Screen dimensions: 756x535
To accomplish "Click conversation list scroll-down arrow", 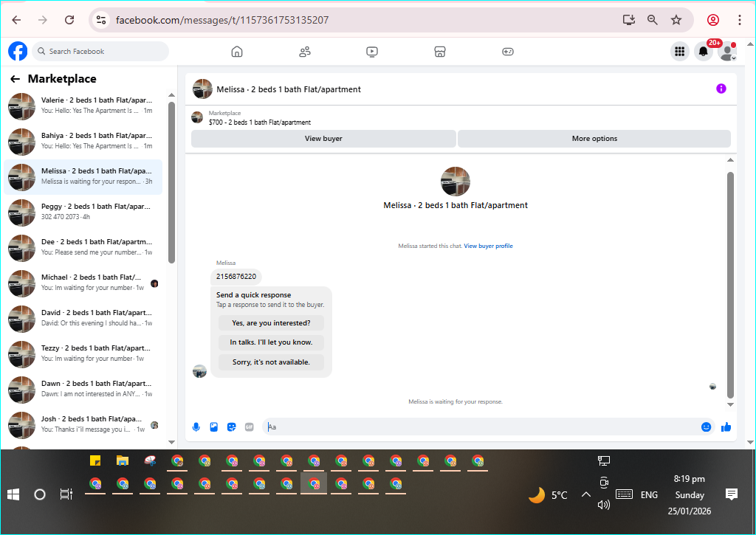I will click(x=171, y=442).
